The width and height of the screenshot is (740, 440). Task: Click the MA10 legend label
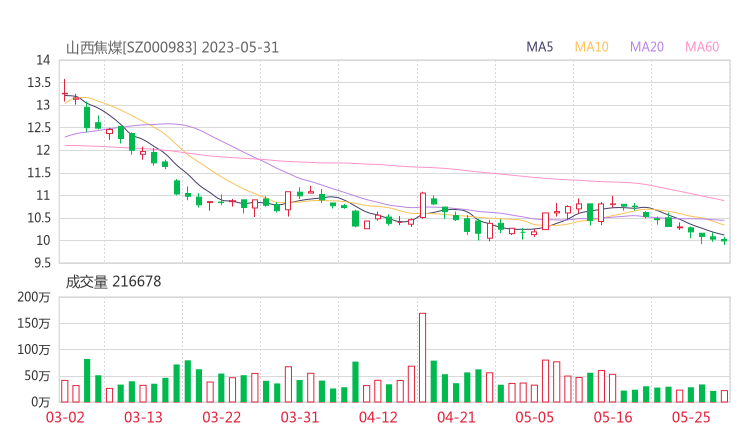[591, 47]
